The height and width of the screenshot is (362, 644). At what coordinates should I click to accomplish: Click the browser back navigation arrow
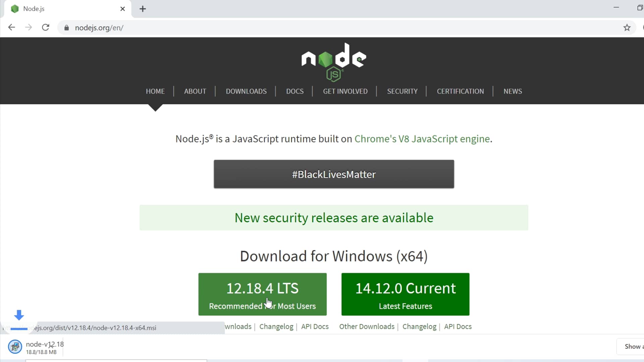[x=11, y=27]
